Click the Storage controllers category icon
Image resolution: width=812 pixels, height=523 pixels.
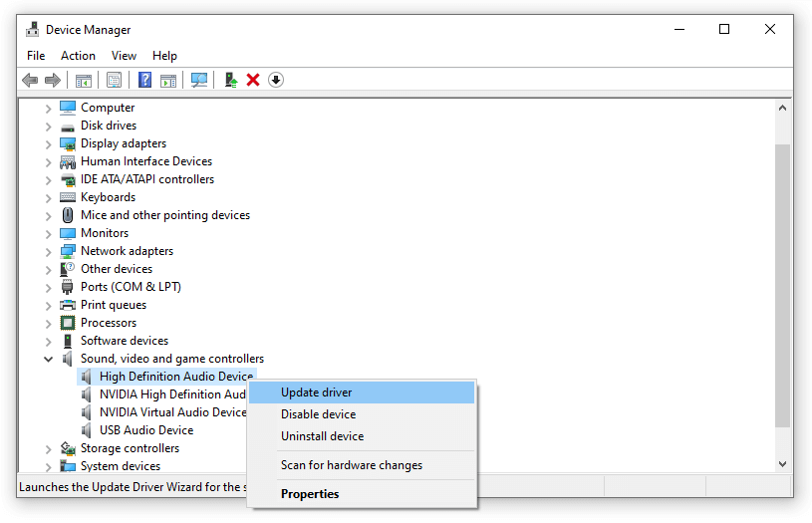pyautogui.click(x=68, y=448)
